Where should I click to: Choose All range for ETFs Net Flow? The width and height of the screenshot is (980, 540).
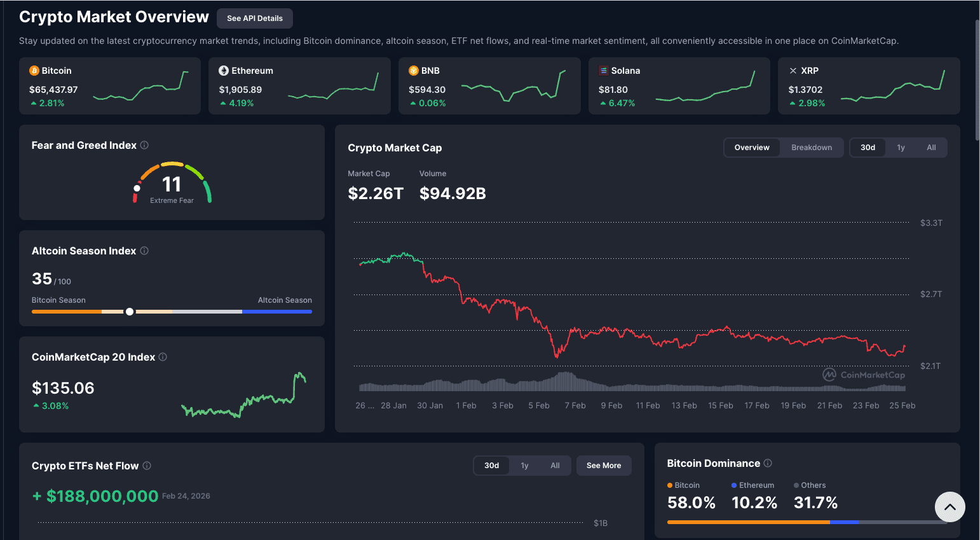tap(555, 466)
